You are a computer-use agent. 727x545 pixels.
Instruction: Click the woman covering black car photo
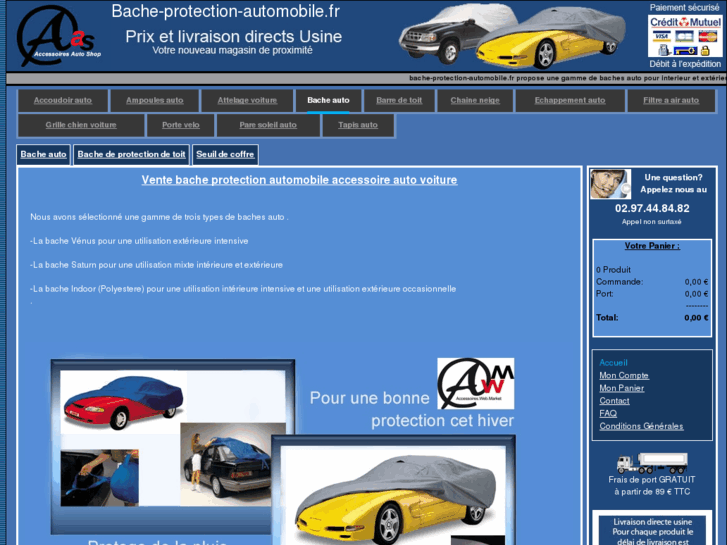coord(226,464)
